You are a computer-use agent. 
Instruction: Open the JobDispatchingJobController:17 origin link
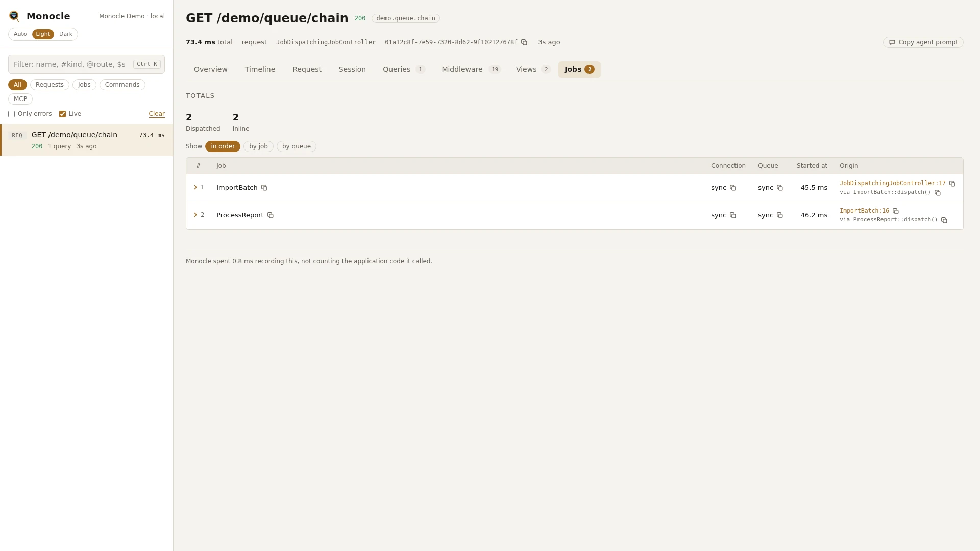click(892, 183)
